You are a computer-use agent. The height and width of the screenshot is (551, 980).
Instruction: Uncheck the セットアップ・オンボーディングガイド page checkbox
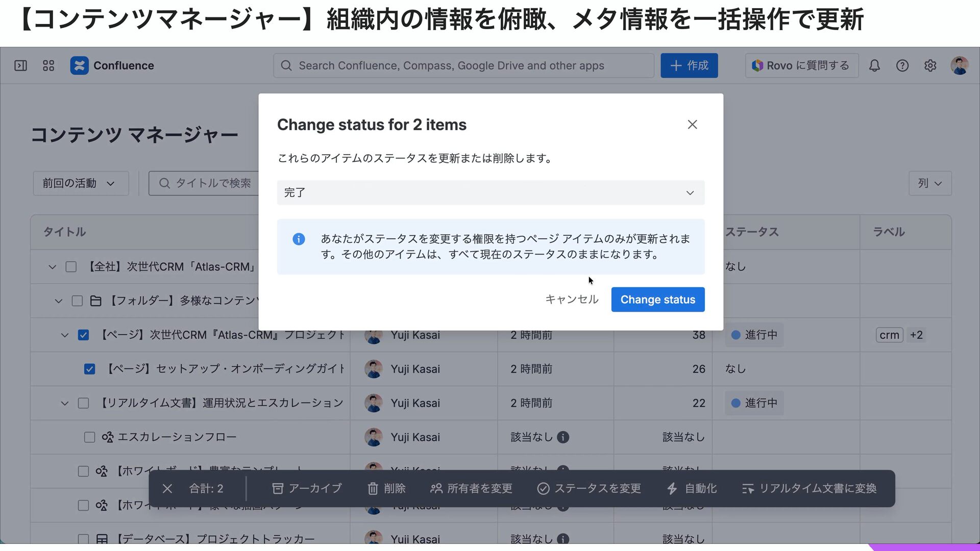89,369
